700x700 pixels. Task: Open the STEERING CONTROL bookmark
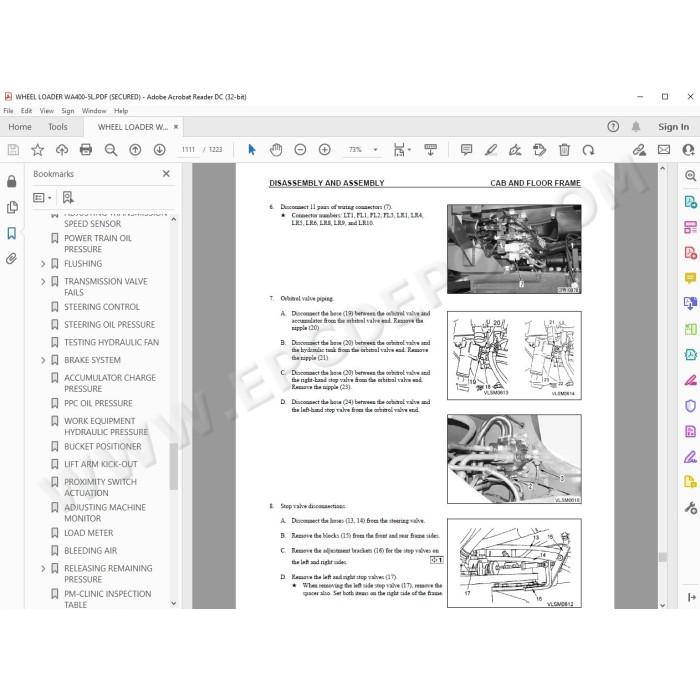pyautogui.click(x=102, y=307)
